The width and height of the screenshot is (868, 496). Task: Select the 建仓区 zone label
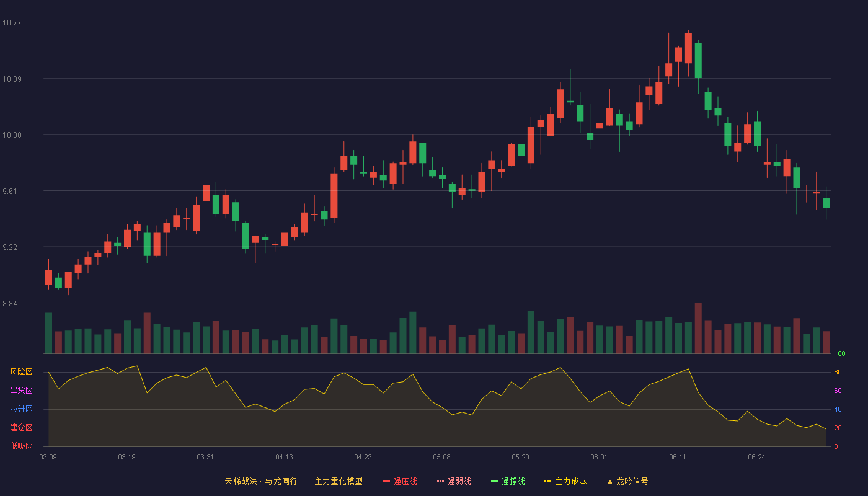21,428
